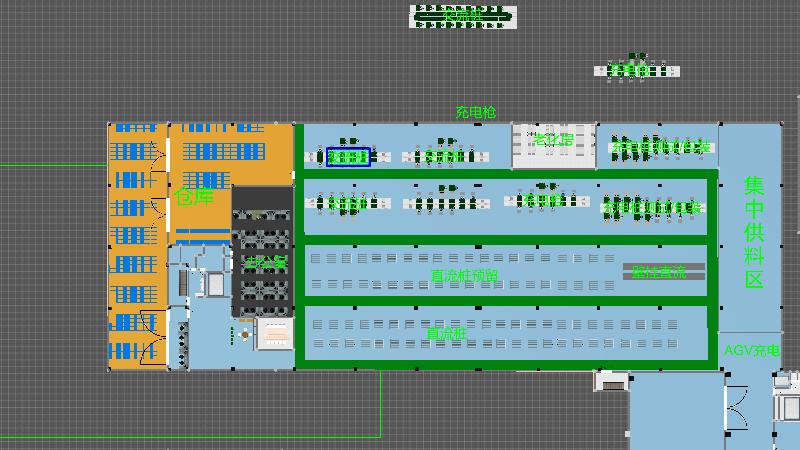Select the isolated production line outside upper right

pyautogui.click(x=637, y=70)
